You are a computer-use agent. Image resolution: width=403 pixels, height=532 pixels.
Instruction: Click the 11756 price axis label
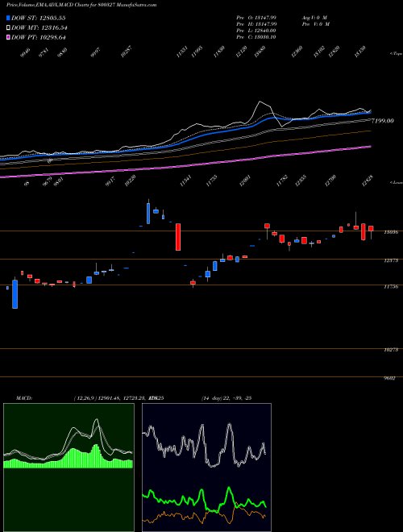(391, 287)
